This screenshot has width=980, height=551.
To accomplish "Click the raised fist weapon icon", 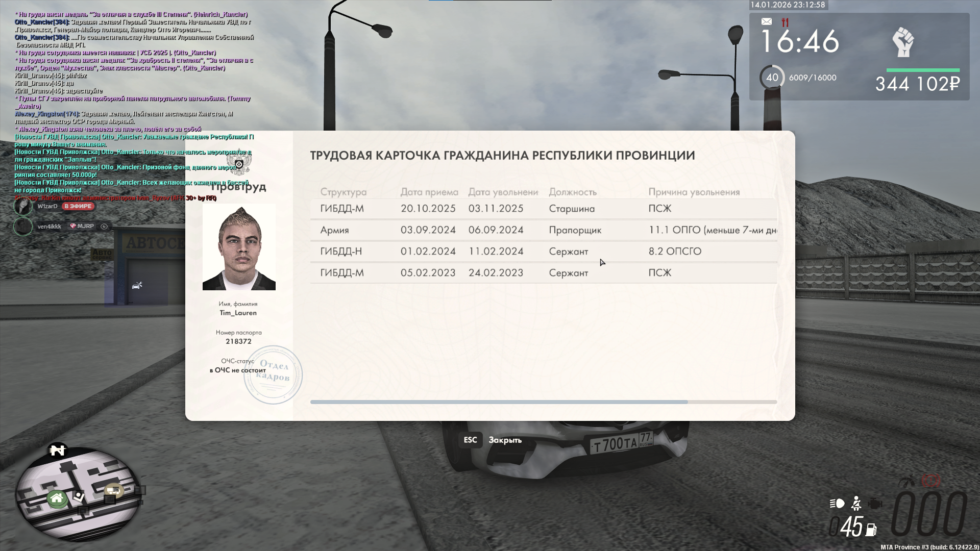I will [x=903, y=43].
